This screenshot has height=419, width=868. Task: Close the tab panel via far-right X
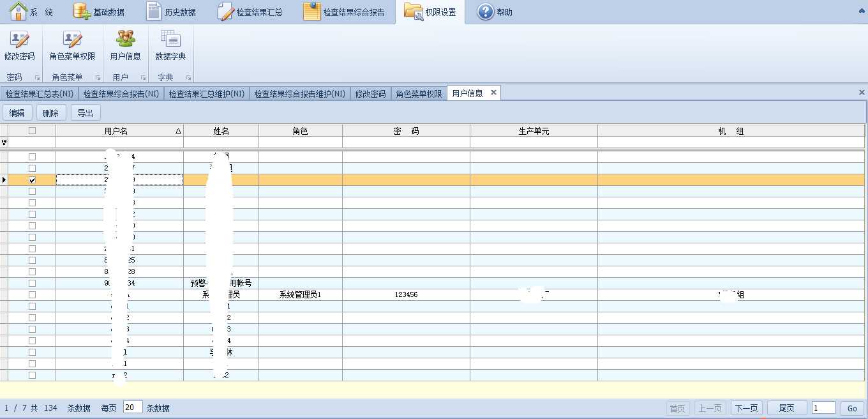click(x=862, y=93)
